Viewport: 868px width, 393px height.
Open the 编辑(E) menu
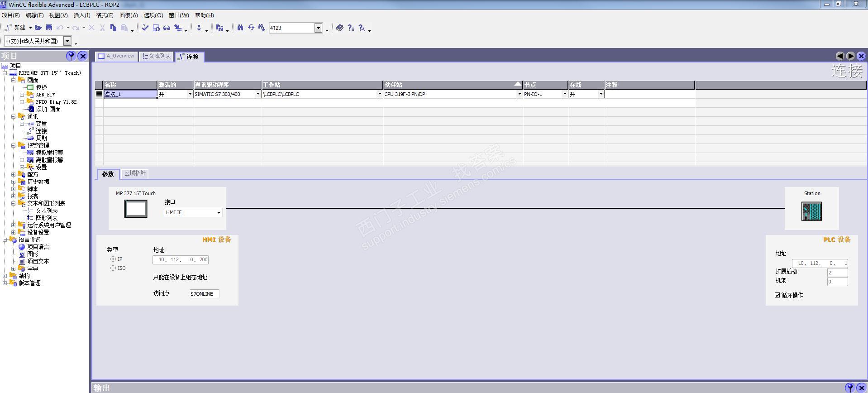click(x=34, y=15)
